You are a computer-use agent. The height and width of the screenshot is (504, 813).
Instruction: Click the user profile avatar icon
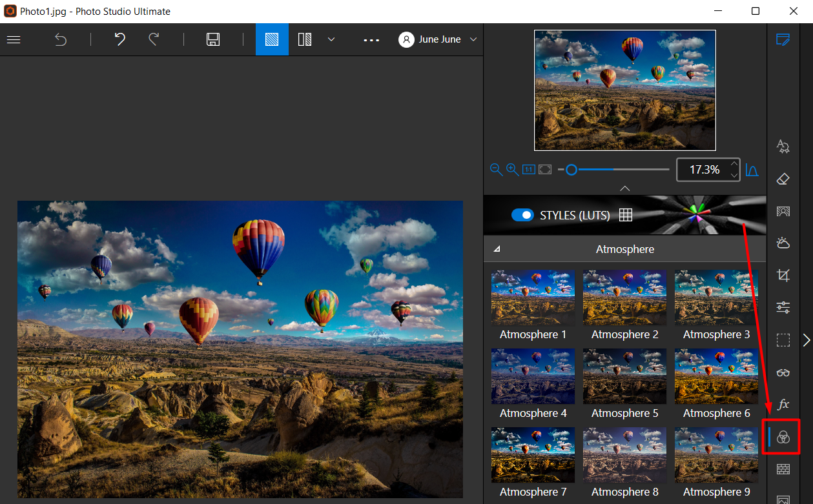406,39
